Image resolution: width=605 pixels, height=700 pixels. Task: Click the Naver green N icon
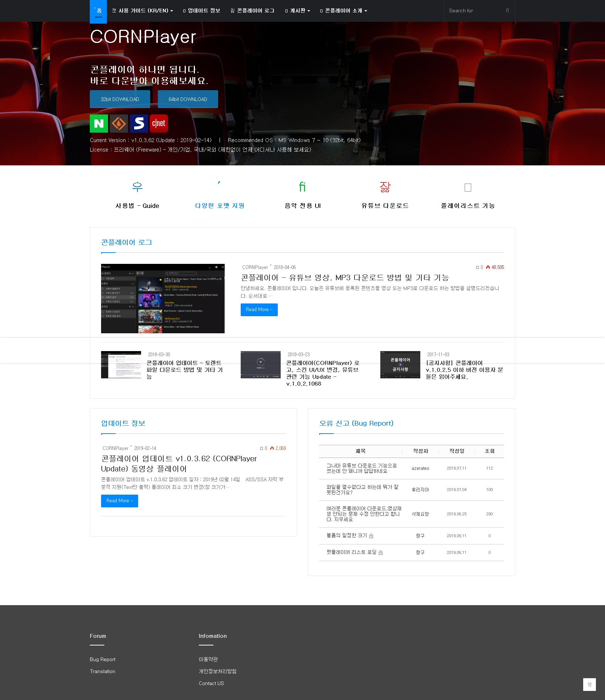pyautogui.click(x=99, y=124)
